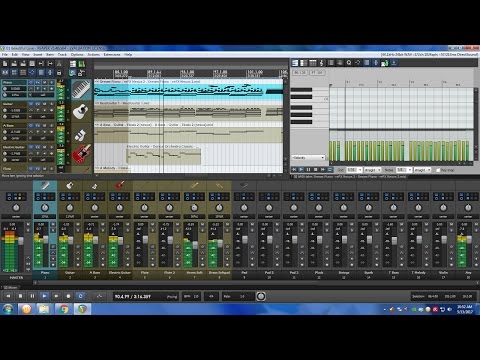Open the Options menu

(x=77, y=54)
